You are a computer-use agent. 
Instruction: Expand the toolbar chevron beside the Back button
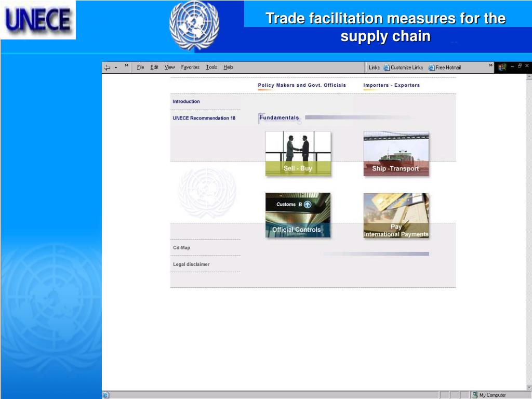(127, 65)
